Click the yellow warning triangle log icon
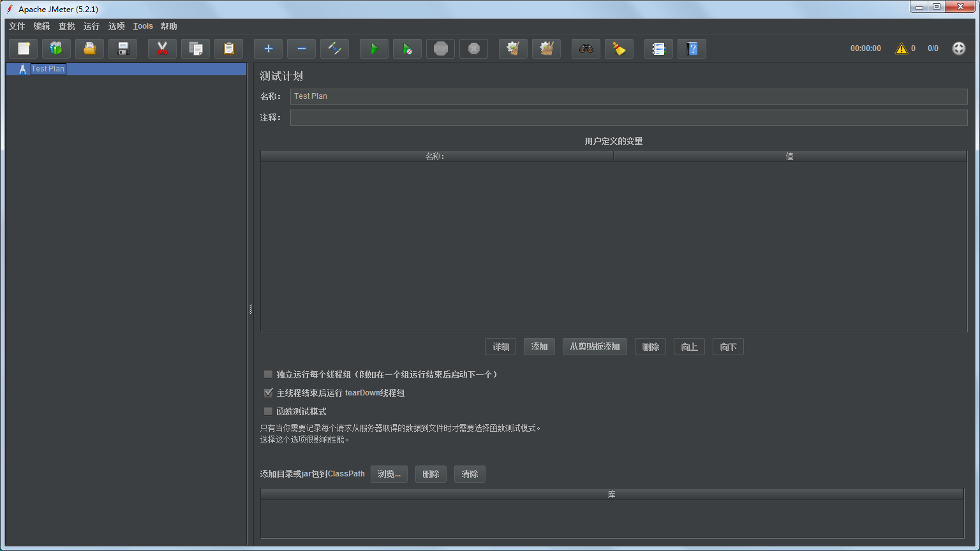 click(x=902, y=48)
